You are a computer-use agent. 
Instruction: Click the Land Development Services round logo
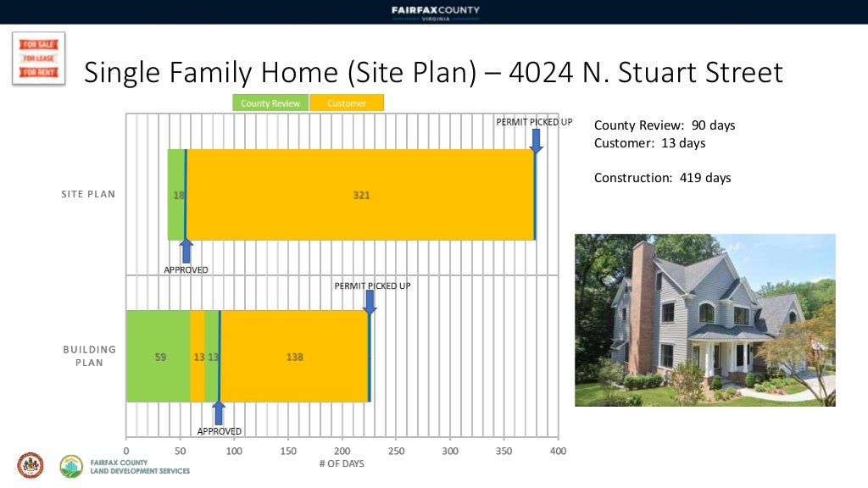tap(71, 467)
